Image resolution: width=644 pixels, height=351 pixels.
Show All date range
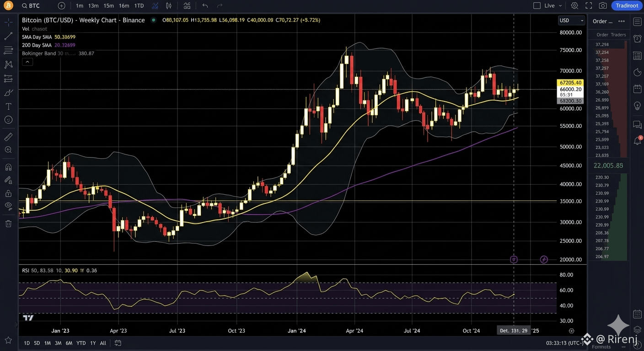click(x=103, y=343)
